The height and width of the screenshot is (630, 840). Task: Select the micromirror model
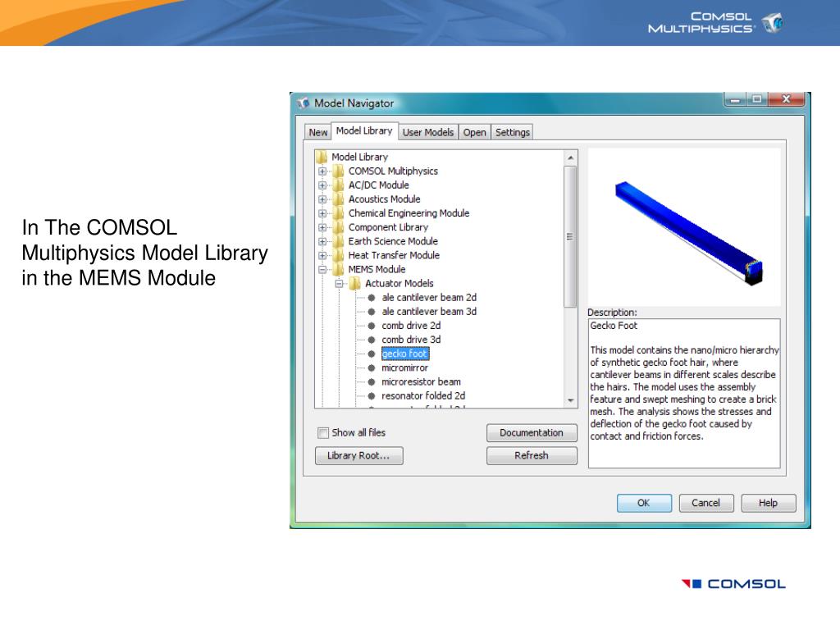click(x=404, y=368)
